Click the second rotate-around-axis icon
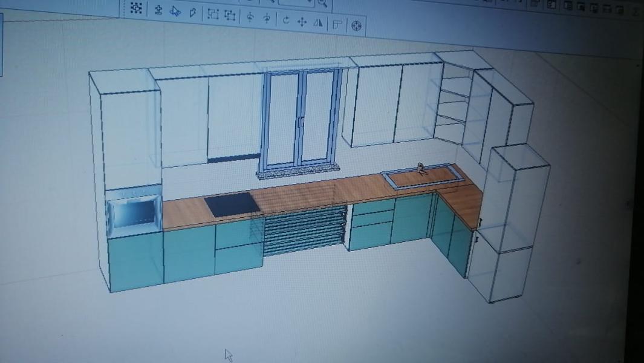The width and height of the screenshot is (644, 363). 267,19
